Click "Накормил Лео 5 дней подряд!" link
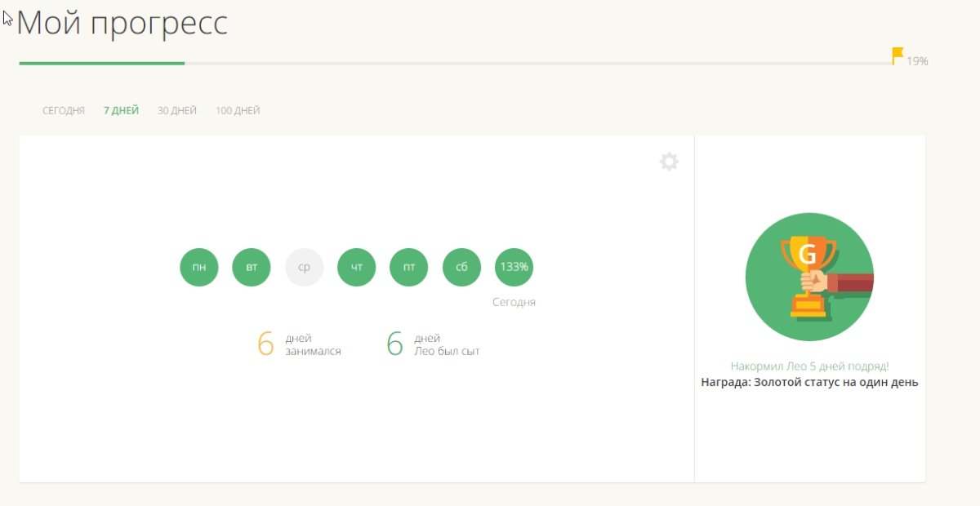The image size is (980, 506). (x=809, y=366)
